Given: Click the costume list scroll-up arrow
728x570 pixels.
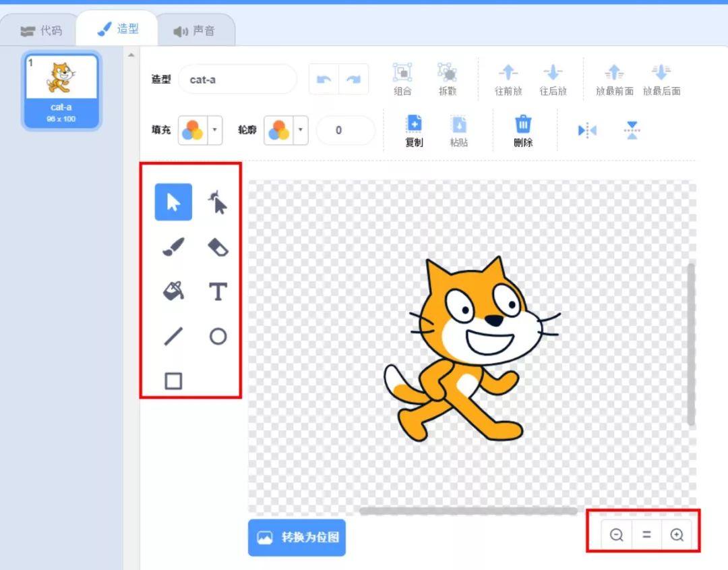Looking at the screenshot, I should pos(131,55).
